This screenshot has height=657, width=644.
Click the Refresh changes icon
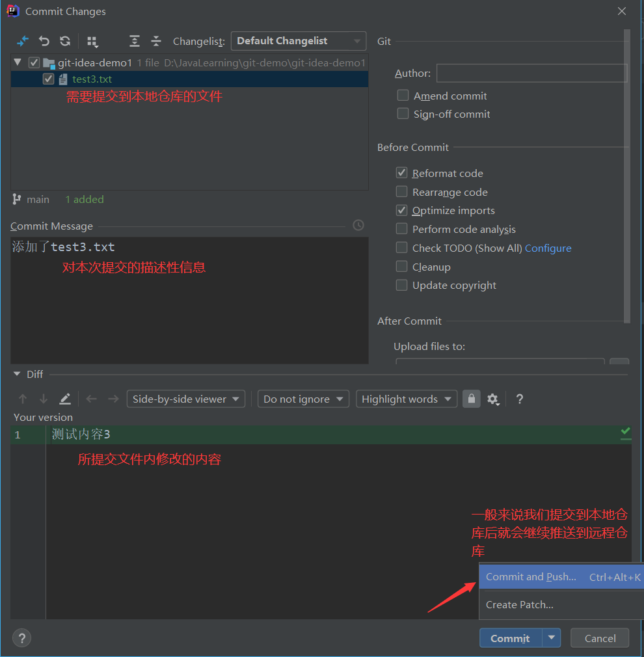65,41
